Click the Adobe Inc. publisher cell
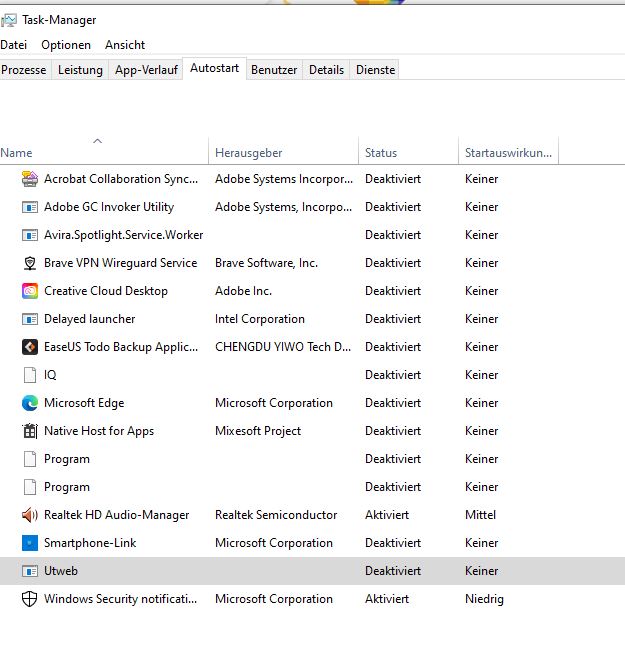 tap(243, 291)
